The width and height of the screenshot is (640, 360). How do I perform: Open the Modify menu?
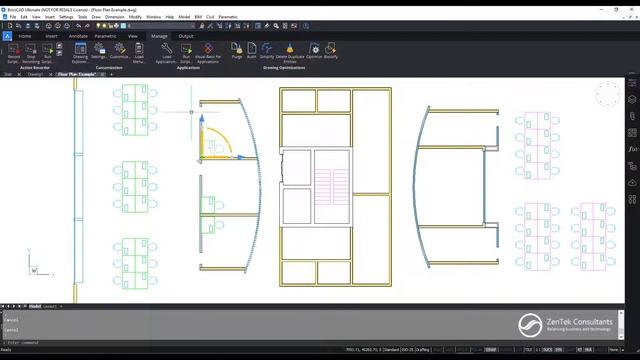click(x=135, y=17)
